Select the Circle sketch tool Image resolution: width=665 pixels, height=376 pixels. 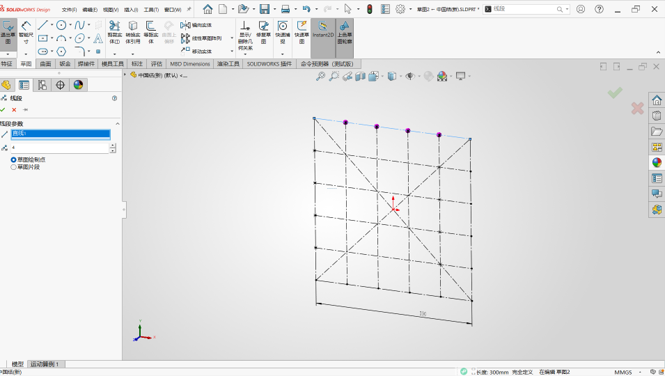(x=61, y=25)
